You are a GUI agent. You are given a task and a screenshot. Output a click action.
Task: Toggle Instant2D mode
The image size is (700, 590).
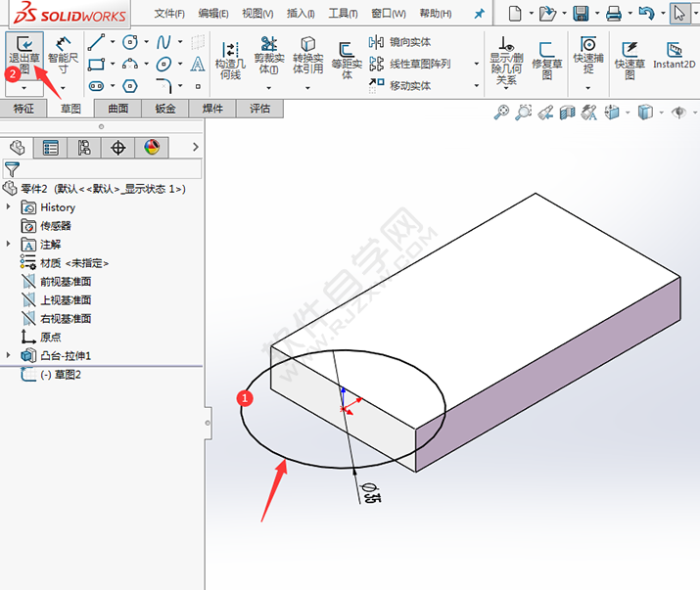point(675,56)
